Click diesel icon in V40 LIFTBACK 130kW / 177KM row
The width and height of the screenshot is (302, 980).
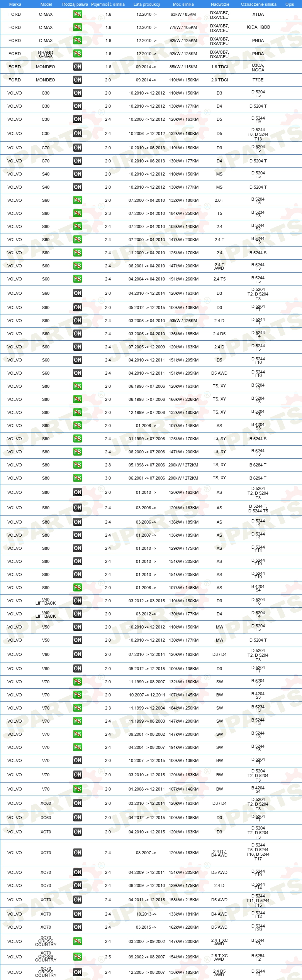tap(78, 614)
